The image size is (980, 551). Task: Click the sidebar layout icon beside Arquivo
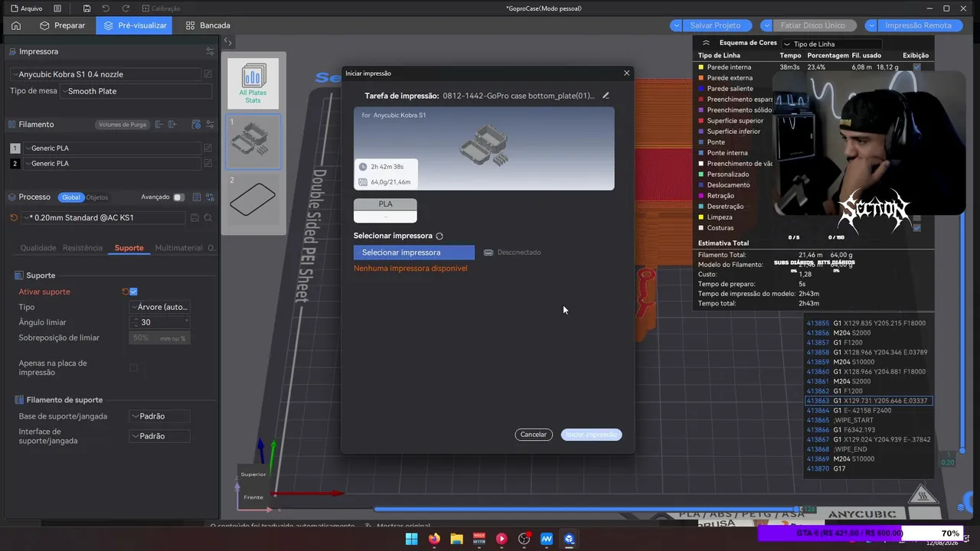click(57, 8)
